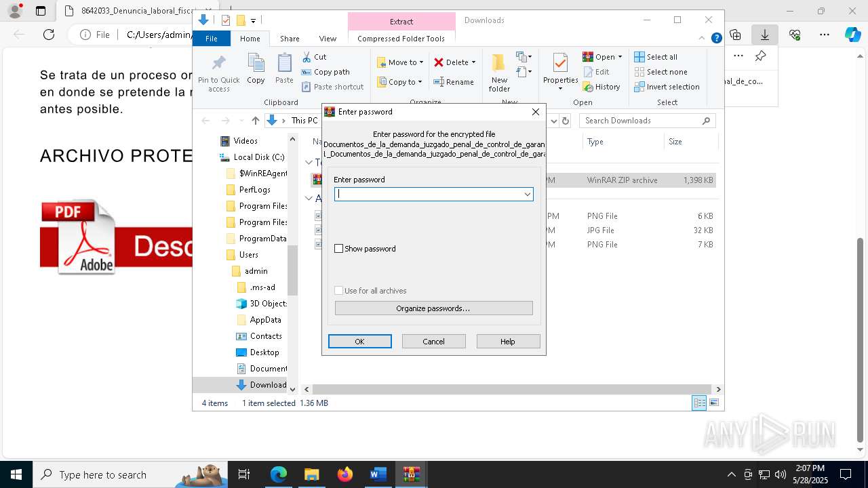Open file History from ribbon
The image size is (868, 488).
point(601,87)
